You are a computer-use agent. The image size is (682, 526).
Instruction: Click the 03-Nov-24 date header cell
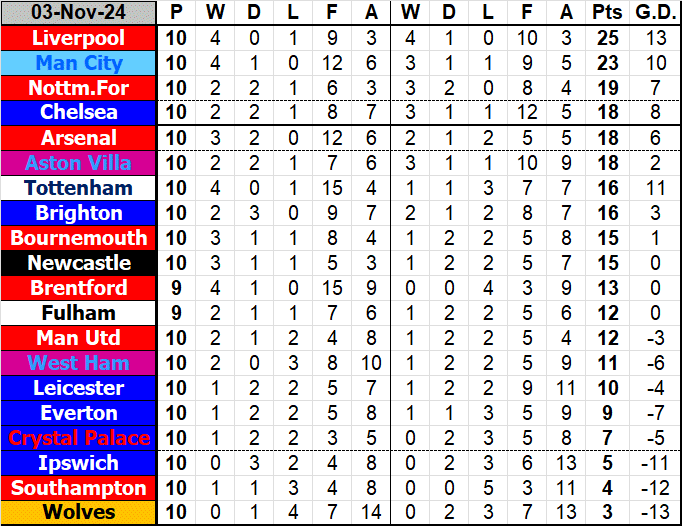tap(79, 13)
